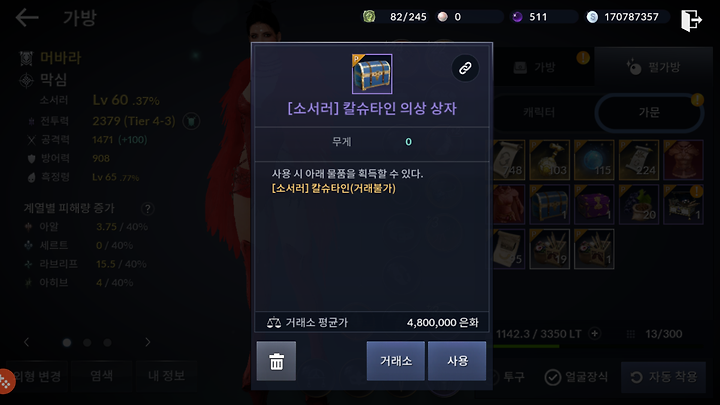The image size is (720, 405).
Task: Click the 사용 button
Action: tap(457, 361)
